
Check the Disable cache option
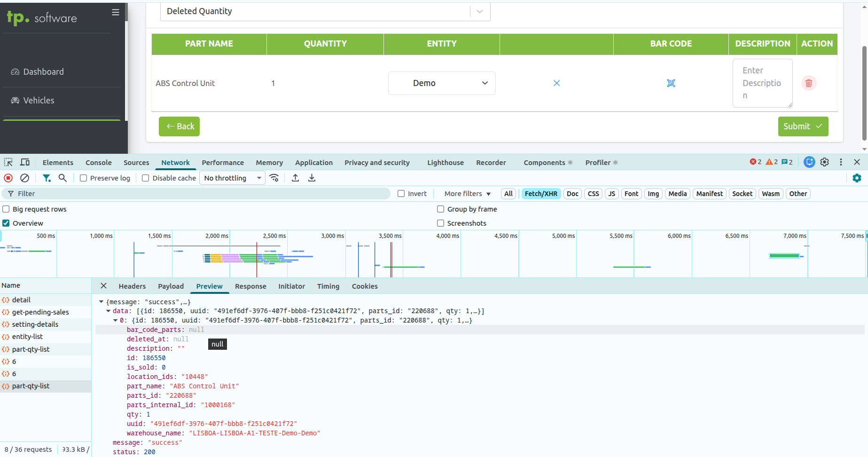(146, 178)
